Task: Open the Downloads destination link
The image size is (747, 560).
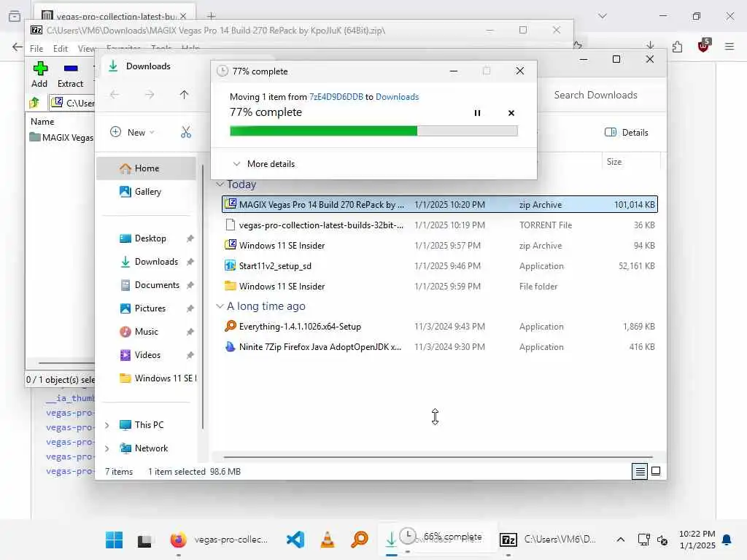Action: click(x=398, y=97)
